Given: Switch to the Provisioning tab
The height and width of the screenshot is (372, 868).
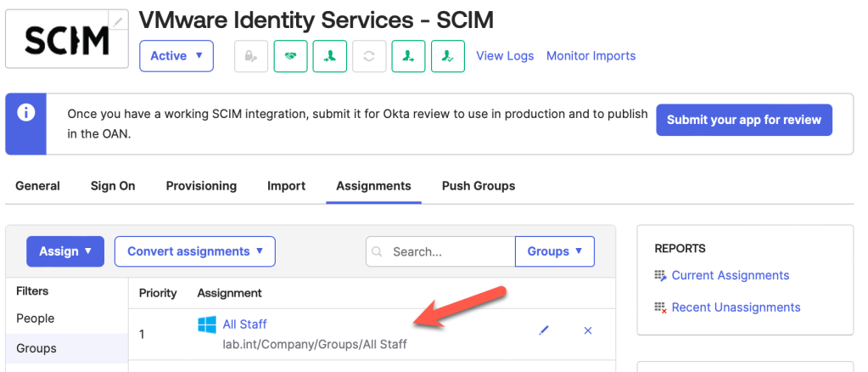Looking at the screenshot, I should [201, 186].
